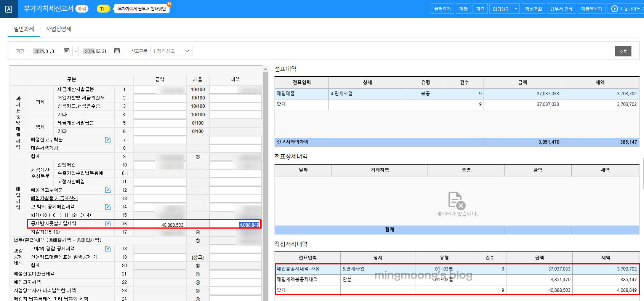Click 고정자산매입 amount input field
Screen dimensions: 644x301
click(x=160, y=182)
